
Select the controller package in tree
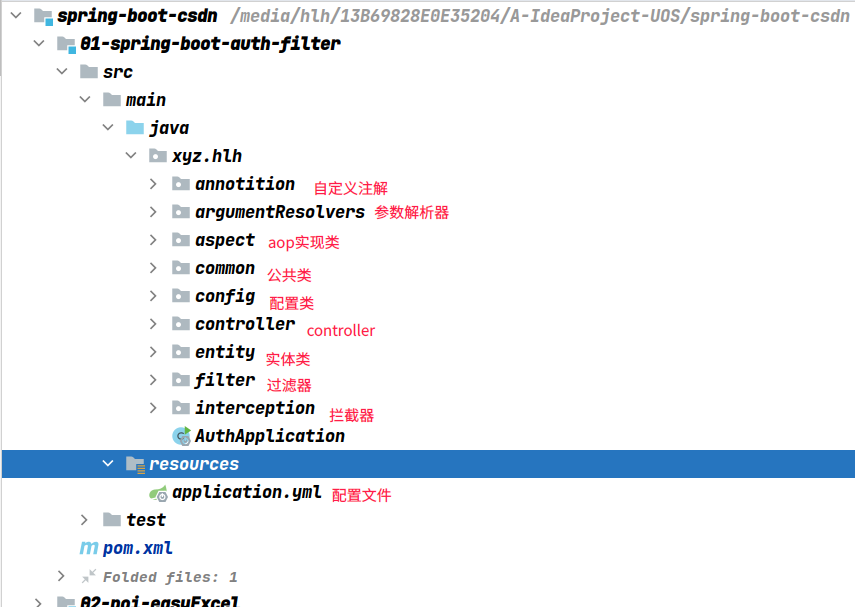click(245, 324)
